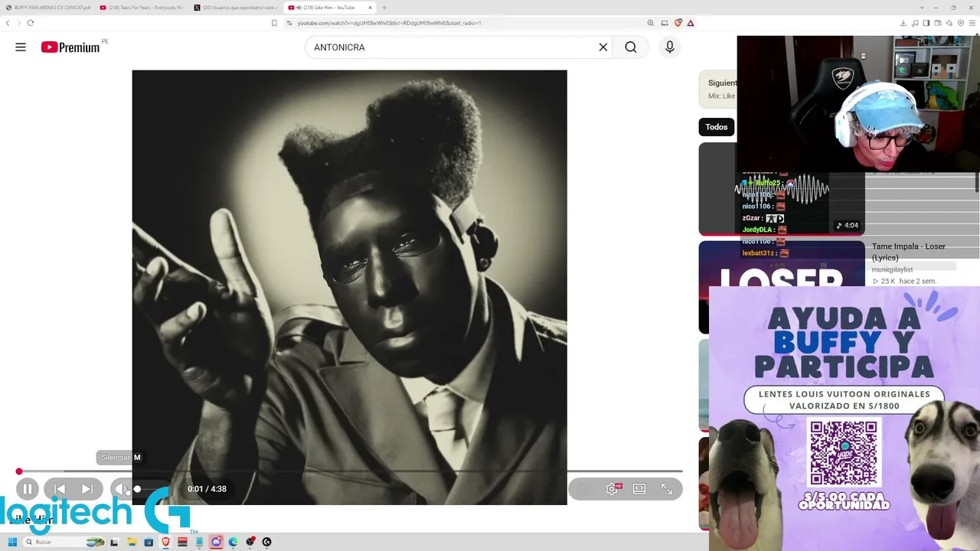
Task: Reload the current page
Action: (31, 23)
